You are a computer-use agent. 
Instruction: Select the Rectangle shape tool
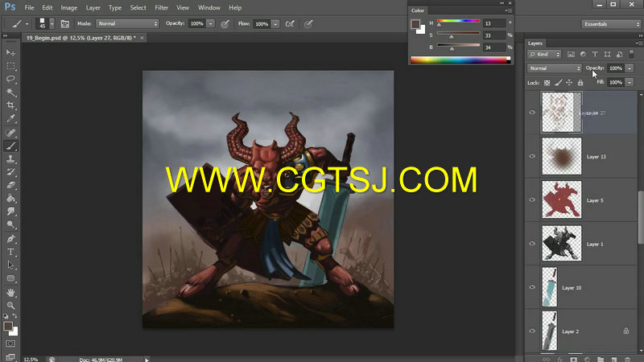coord(10,278)
